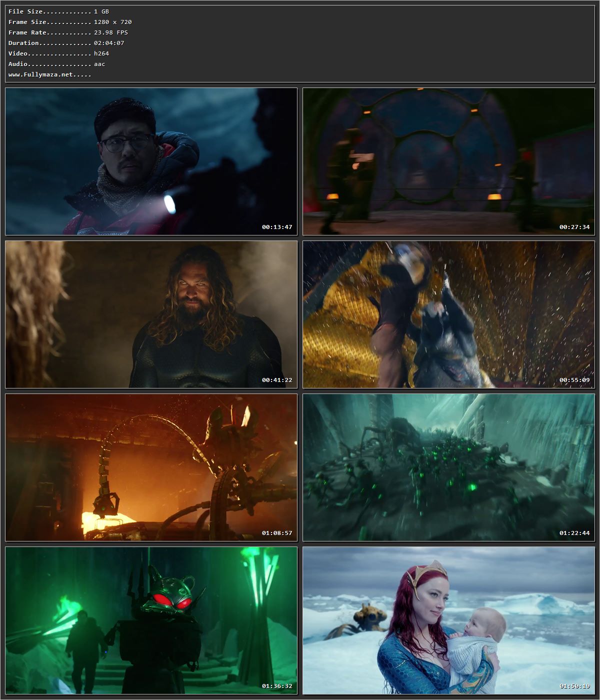600x700 pixels.
Task: Click the 01:50:19 timestamp label
Action: click(x=574, y=686)
